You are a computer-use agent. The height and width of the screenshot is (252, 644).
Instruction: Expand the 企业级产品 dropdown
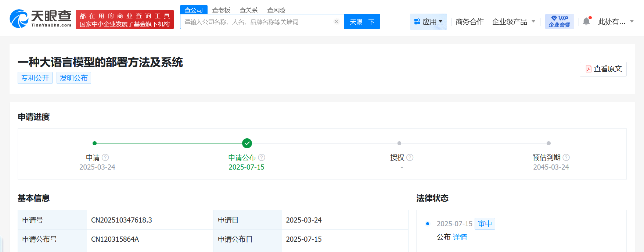514,22
